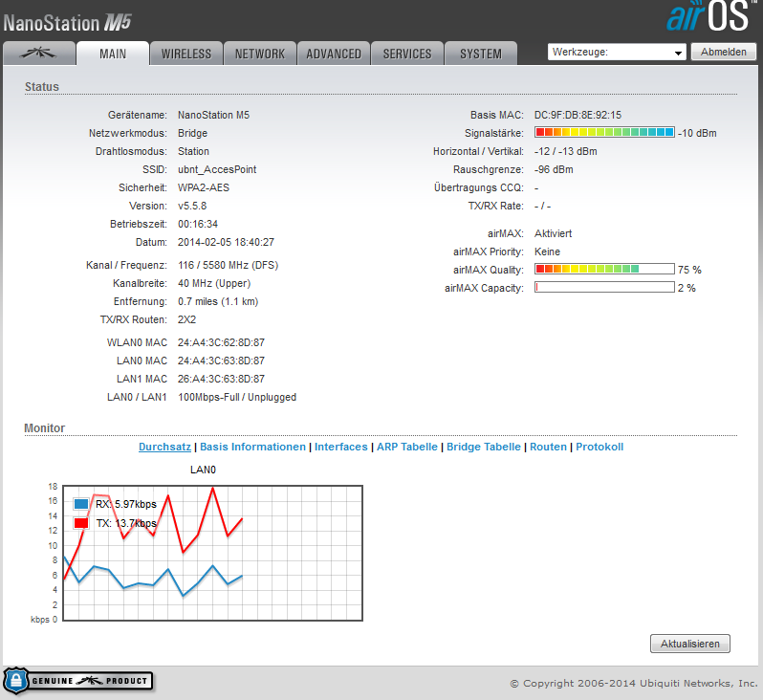Click the NanoStation M5 title logo
Image resolution: width=763 pixels, height=700 pixels.
click(67, 23)
